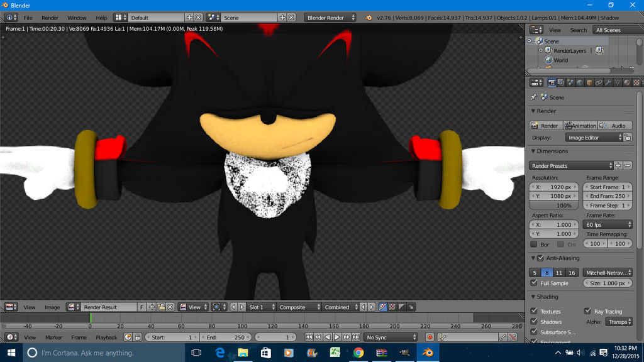Disable the Anti-Aliasing checkbox
The height and width of the screenshot is (362, 644).
pyautogui.click(x=540, y=258)
